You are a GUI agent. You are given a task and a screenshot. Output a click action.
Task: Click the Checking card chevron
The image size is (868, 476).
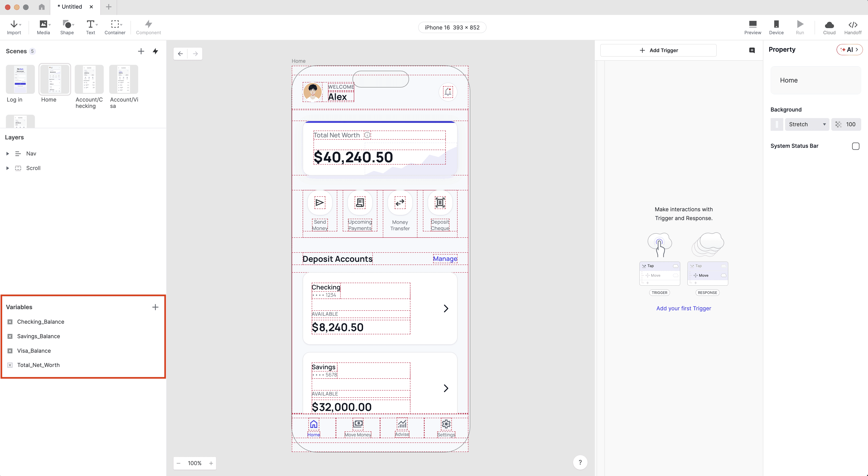446,308
